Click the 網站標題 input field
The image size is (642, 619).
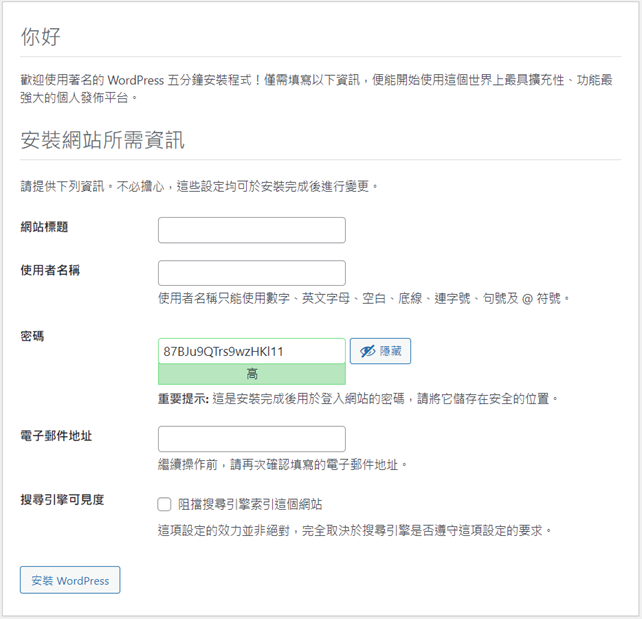(251, 230)
